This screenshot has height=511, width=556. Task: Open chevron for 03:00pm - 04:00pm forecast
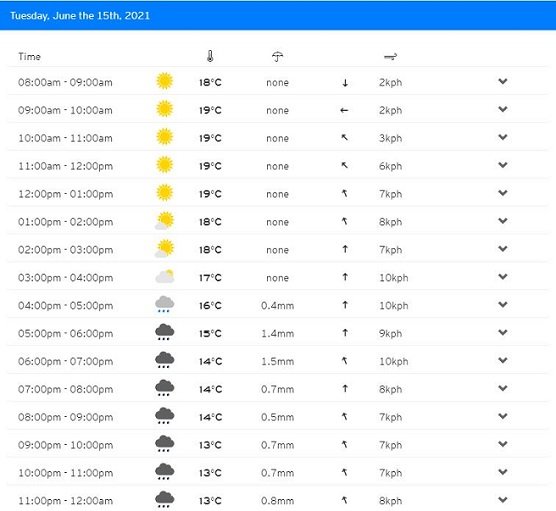tap(502, 277)
